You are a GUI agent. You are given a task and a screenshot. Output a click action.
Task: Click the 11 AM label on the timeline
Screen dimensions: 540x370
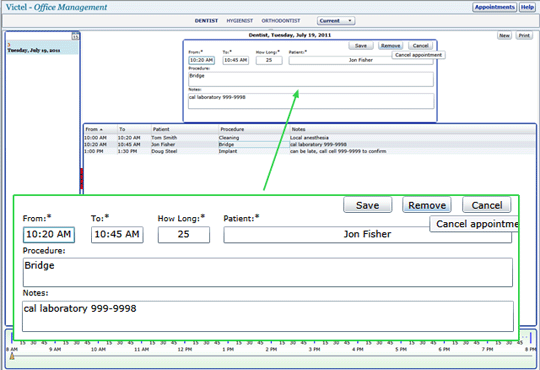(142, 349)
